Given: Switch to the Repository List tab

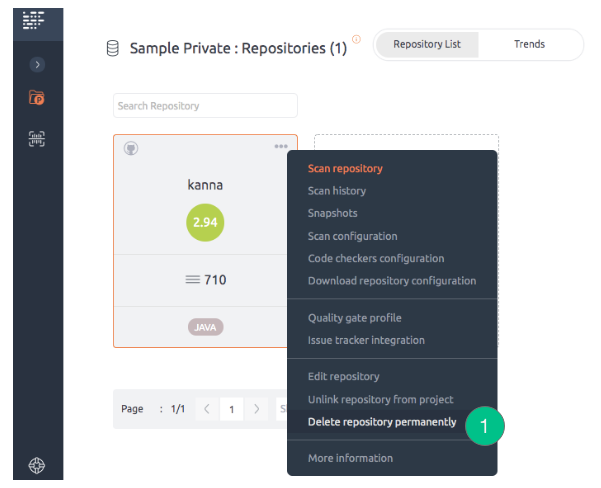Looking at the screenshot, I should tap(427, 44).
